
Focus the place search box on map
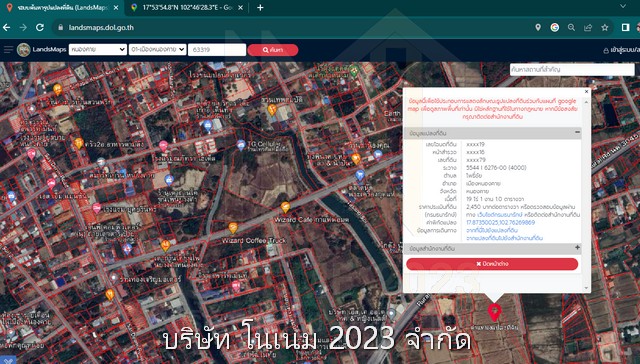[572, 69]
